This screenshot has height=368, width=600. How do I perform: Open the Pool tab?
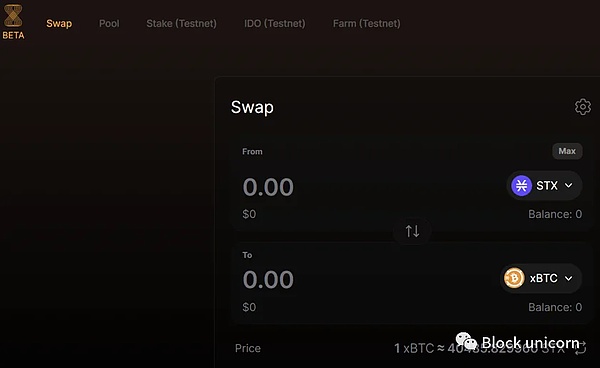click(109, 24)
